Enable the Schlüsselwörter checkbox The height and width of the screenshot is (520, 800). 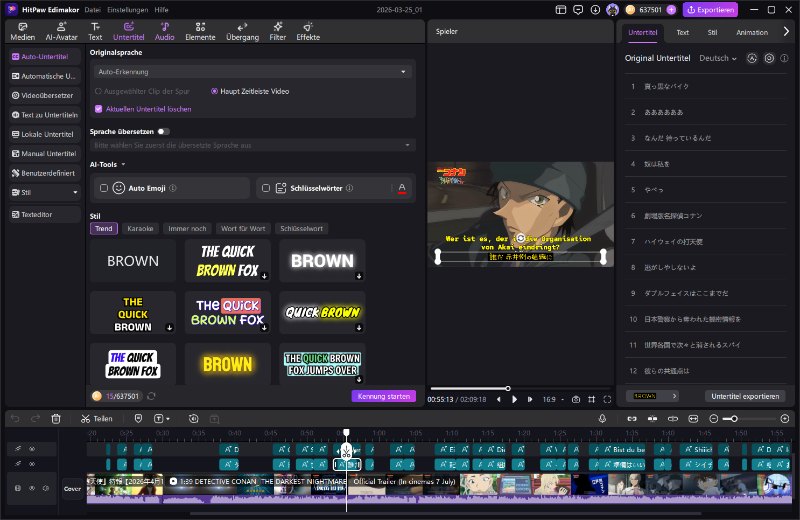coord(266,188)
